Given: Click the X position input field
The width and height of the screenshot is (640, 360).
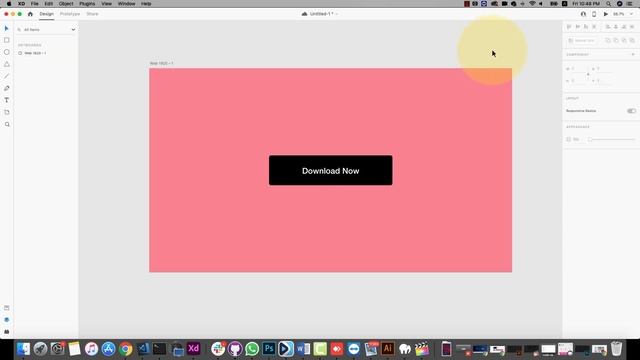Looking at the screenshot, I should (603, 69).
